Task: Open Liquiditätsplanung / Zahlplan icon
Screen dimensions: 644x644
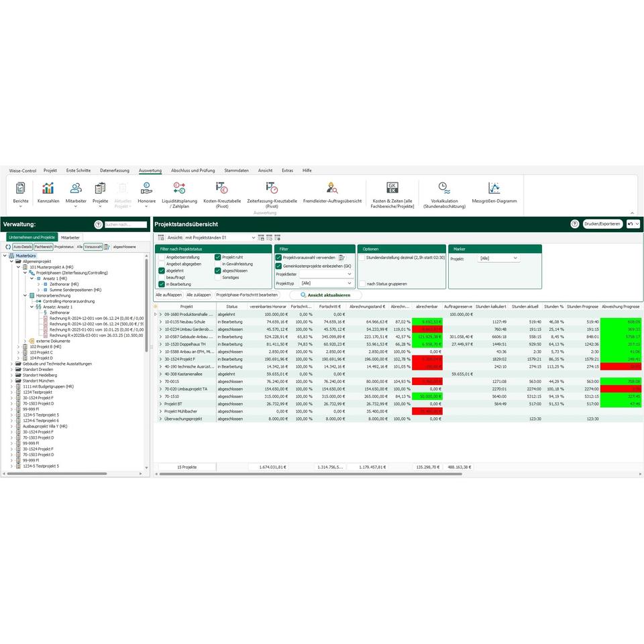Action: 180,189
